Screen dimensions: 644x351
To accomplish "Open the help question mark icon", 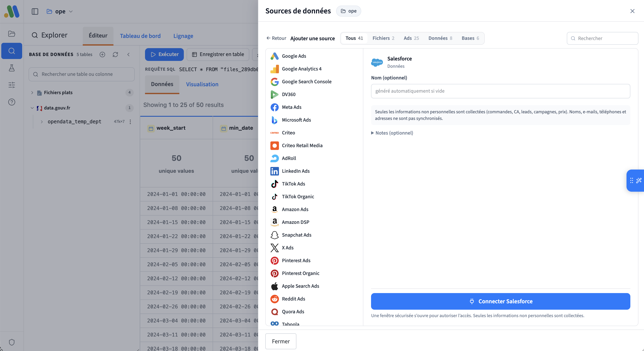I will coord(12,102).
